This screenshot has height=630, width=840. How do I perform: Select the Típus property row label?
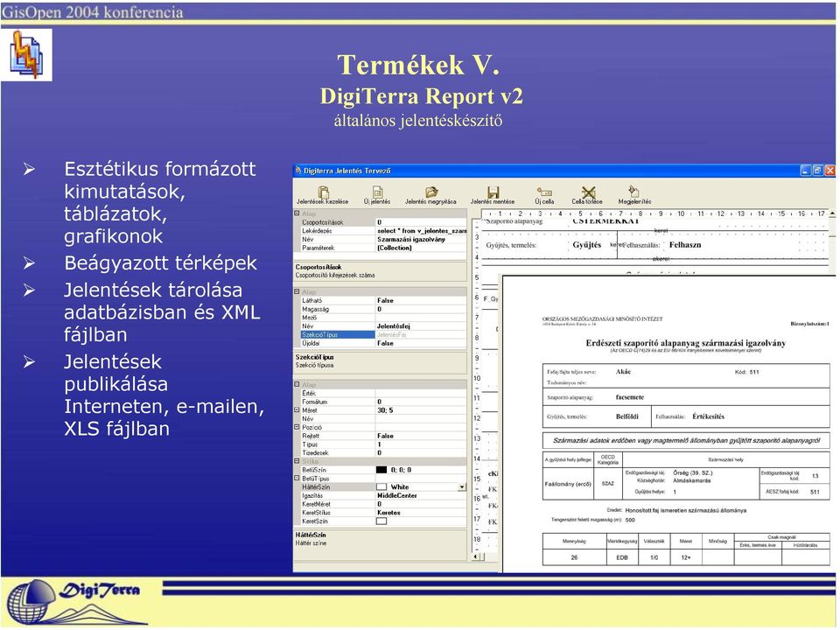pos(310,444)
